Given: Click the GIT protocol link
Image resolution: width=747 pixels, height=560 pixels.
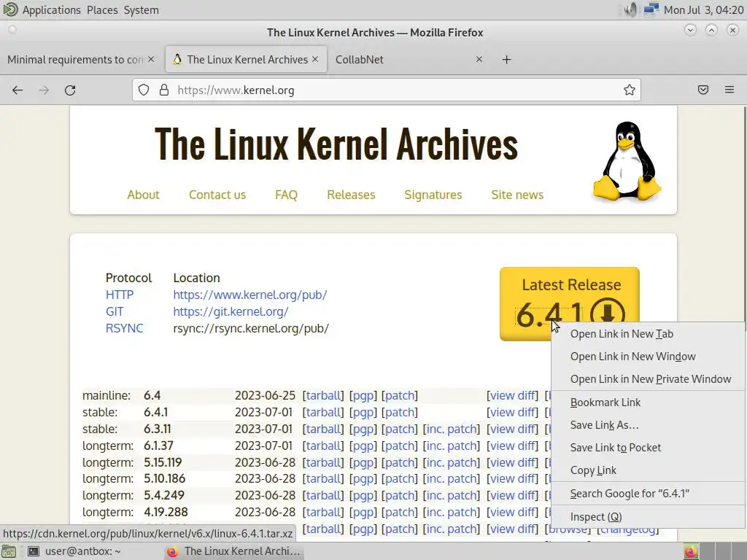Looking at the screenshot, I should pos(115,311).
